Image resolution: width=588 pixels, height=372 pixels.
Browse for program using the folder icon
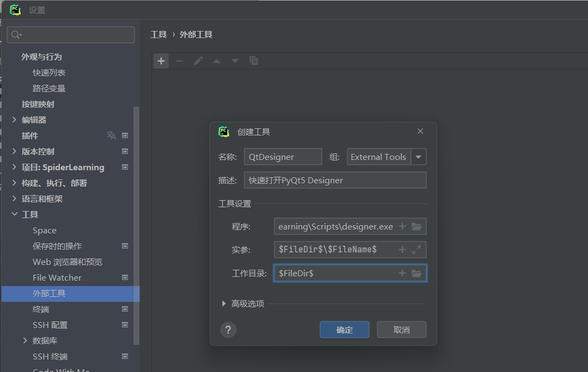pos(416,226)
